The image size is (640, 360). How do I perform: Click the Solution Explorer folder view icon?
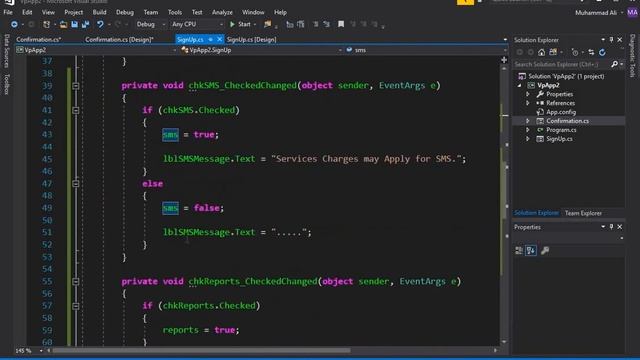pyautogui.click(x=553, y=52)
